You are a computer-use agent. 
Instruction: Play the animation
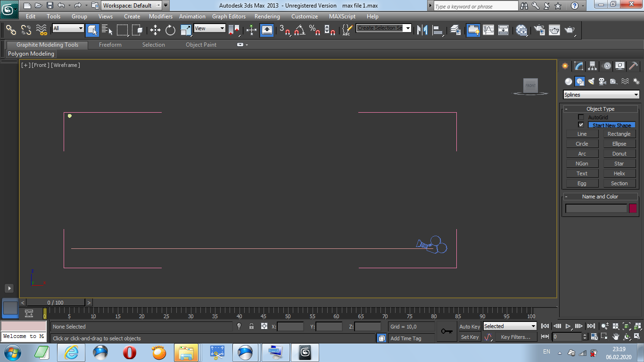coord(569,326)
